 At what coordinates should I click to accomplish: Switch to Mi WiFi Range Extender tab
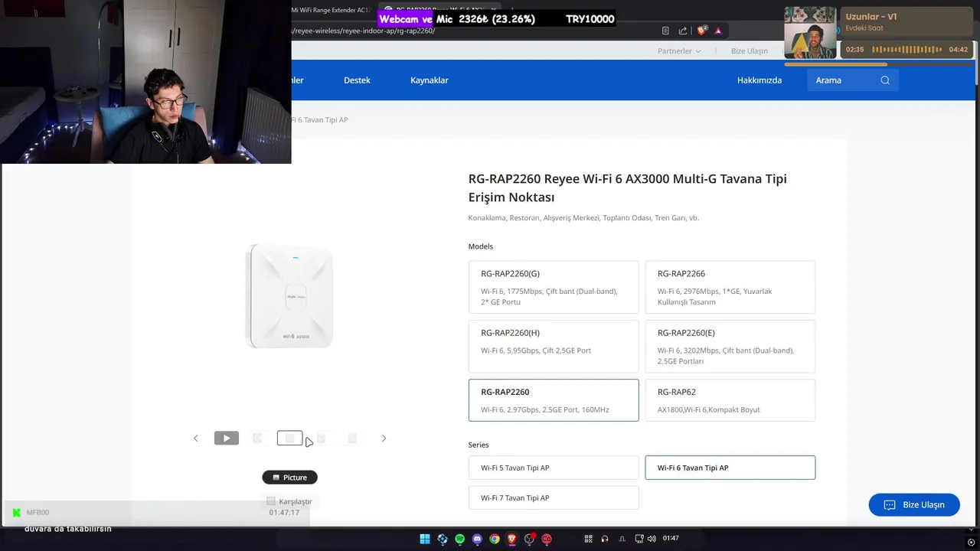click(331, 10)
